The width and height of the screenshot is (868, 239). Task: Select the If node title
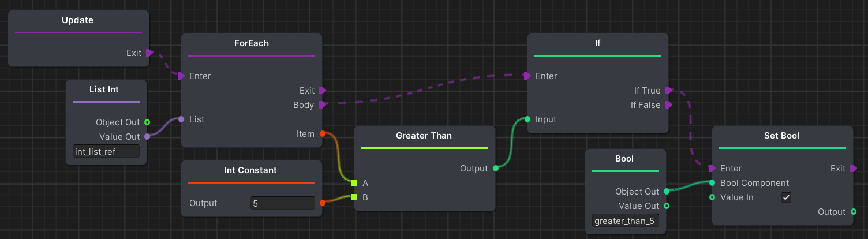[x=598, y=43]
